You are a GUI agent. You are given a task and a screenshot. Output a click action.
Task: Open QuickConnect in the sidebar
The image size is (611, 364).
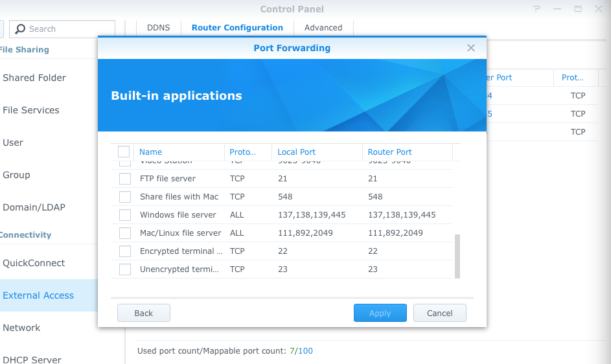click(x=34, y=263)
